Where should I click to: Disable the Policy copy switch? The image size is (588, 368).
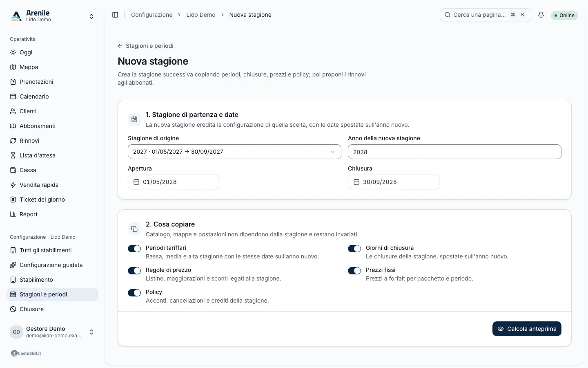tap(134, 293)
